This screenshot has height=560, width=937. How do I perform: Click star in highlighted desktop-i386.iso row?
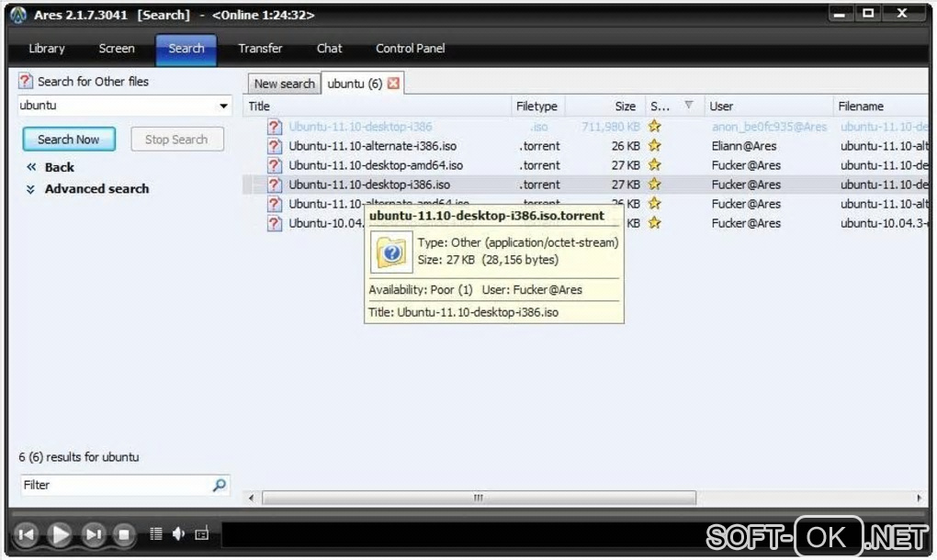point(655,184)
